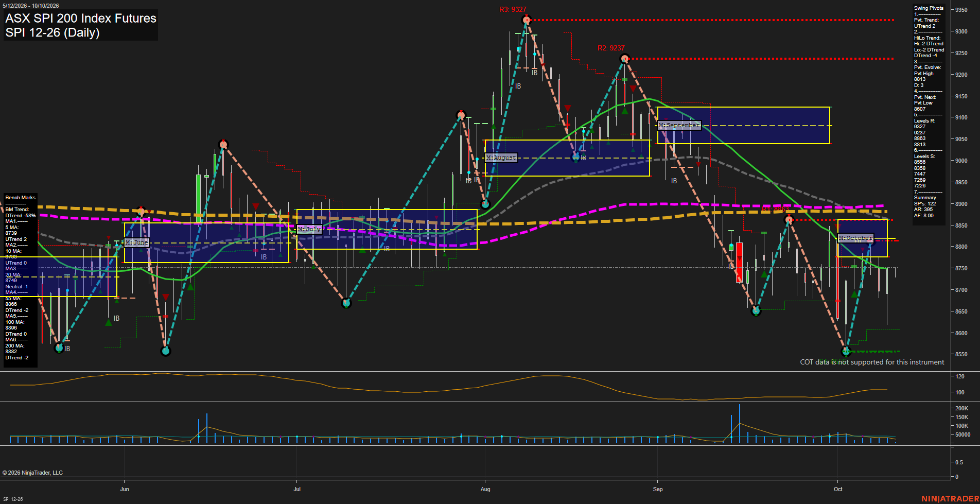The width and height of the screenshot is (980, 504).
Task: Click the 120 indicator axis value
Action: [960, 376]
